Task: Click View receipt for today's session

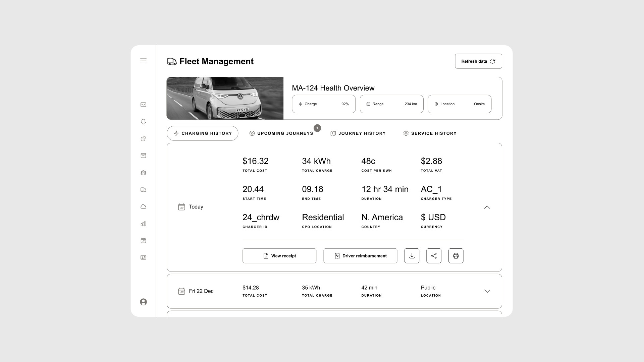Action: [x=279, y=256]
